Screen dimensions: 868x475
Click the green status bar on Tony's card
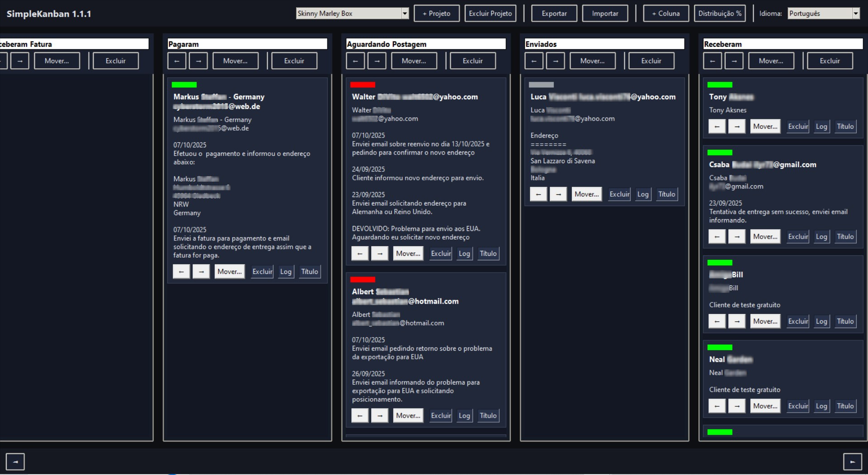point(720,85)
